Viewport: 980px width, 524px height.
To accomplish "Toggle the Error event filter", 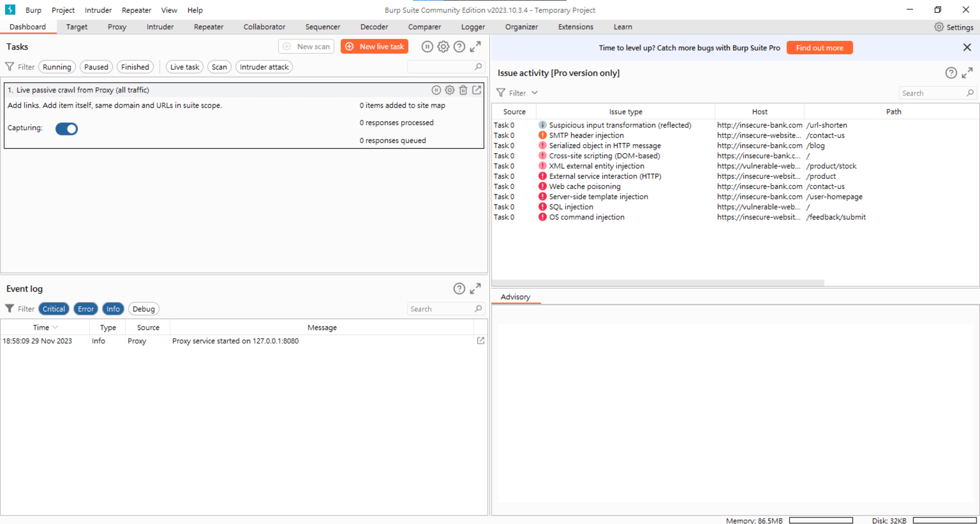I will pos(86,308).
